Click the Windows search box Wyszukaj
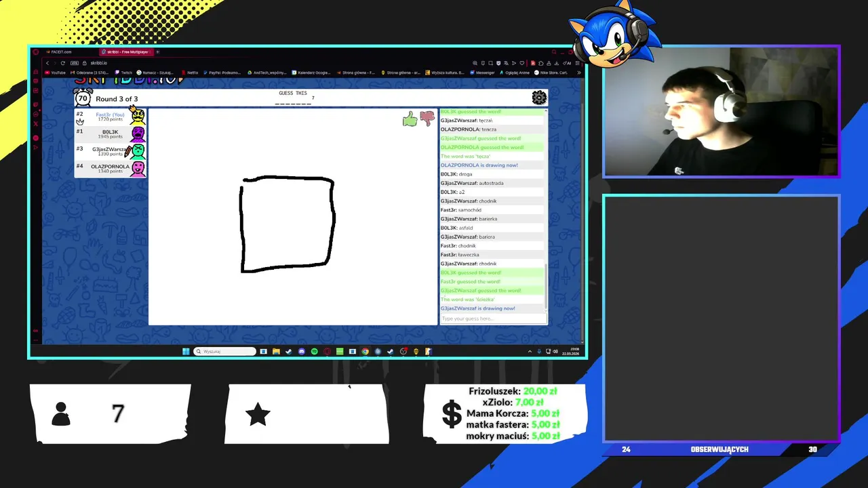Viewport: 868px width, 488px height. tap(225, 351)
